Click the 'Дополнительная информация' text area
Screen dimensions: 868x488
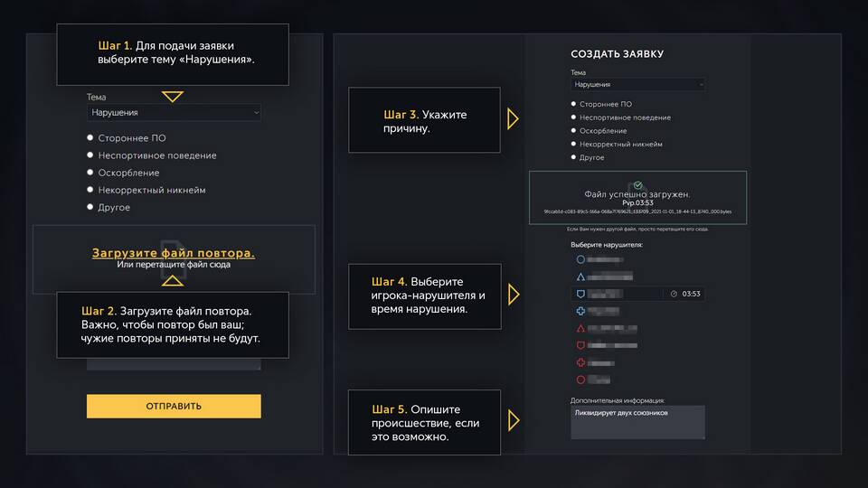(637, 422)
